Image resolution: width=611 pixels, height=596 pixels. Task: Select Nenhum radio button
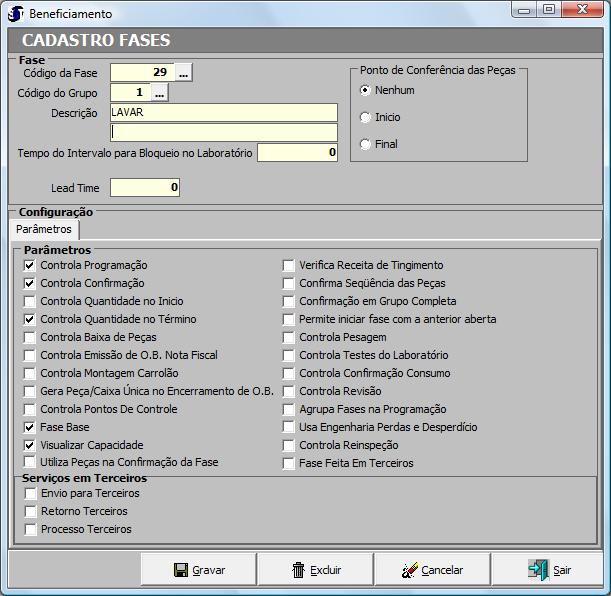point(366,90)
